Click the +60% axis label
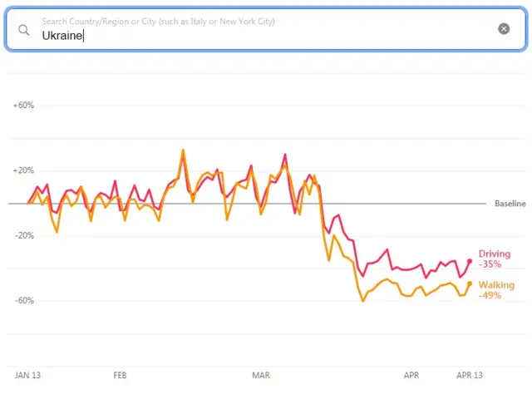Image resolution: width=532 pixels, height=399 pixels. click(23, 106)
